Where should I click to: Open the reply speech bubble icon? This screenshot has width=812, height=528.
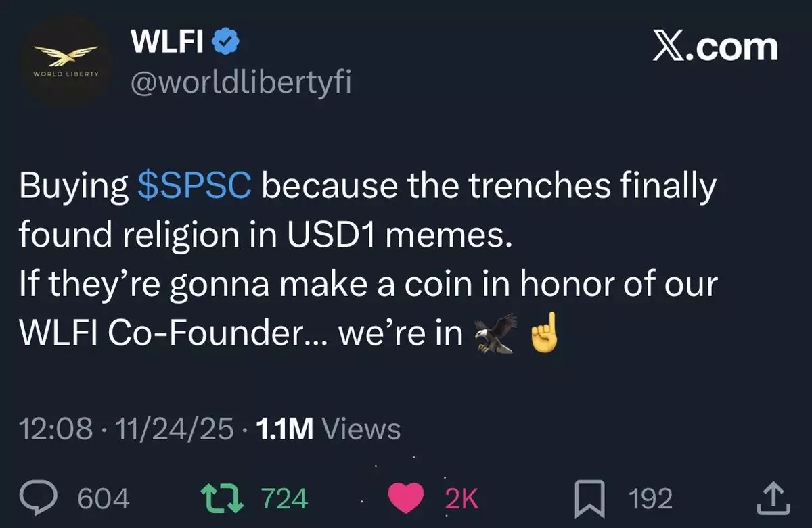(49, 499)
